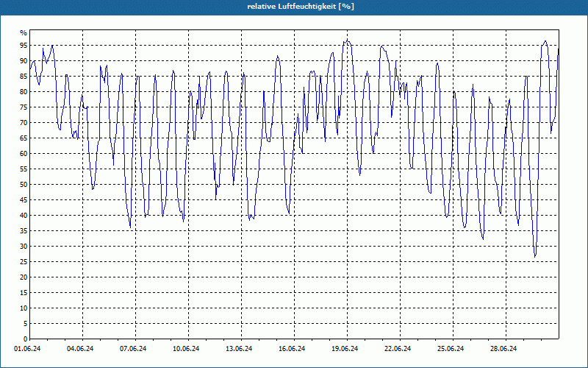Click the x-axis date label 19.06.24
This screenshot has height=368, width=588.
[x=345, y=349]
